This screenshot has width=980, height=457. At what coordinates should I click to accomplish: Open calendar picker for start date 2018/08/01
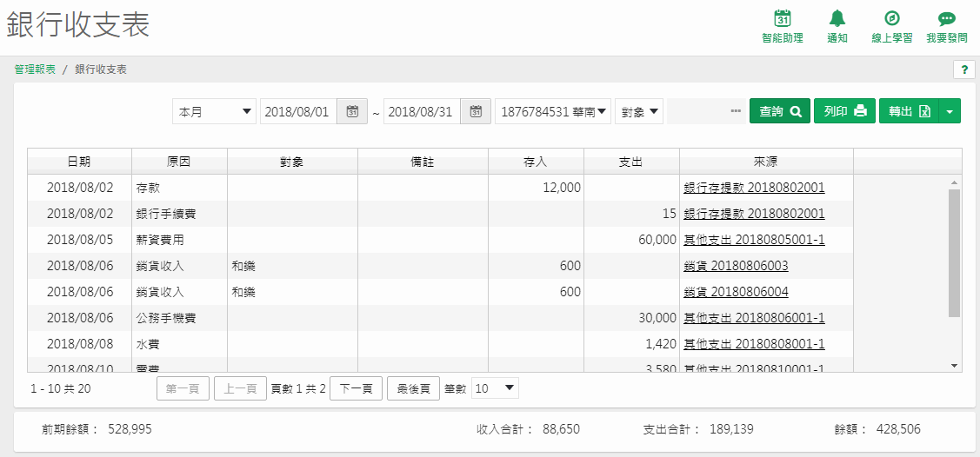352,112
